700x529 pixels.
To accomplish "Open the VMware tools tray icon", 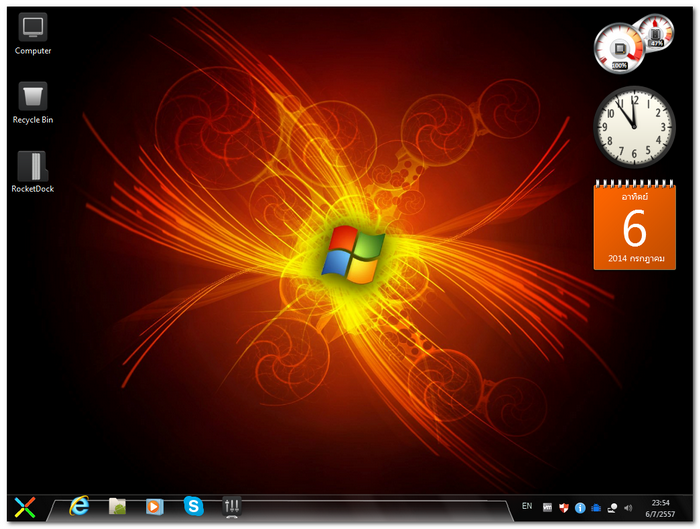I will click(547, 508).
